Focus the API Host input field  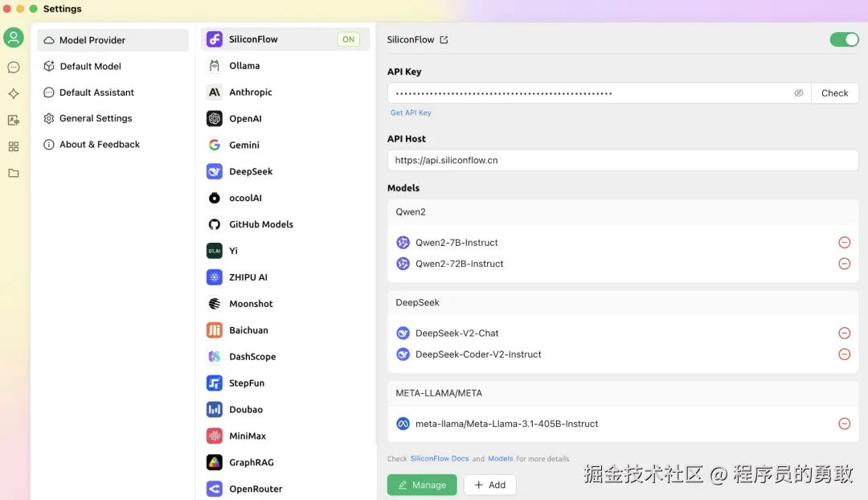pyautogui.click(x=623, y=160)
